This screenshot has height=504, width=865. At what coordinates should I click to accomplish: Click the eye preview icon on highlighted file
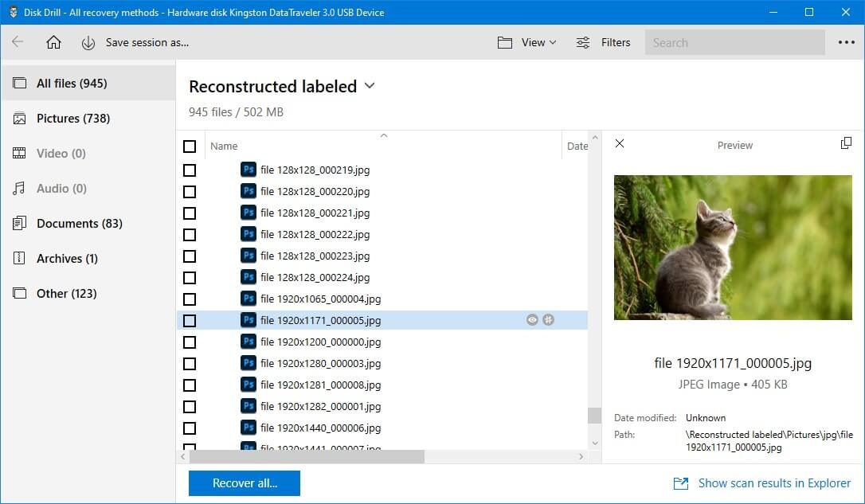[x=532, y=320]
